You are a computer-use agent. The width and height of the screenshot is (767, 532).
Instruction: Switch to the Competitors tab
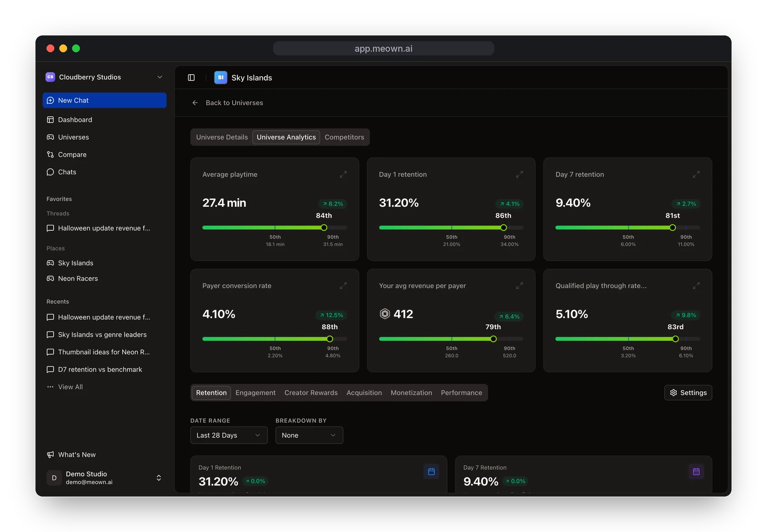[x=344, y=137]
